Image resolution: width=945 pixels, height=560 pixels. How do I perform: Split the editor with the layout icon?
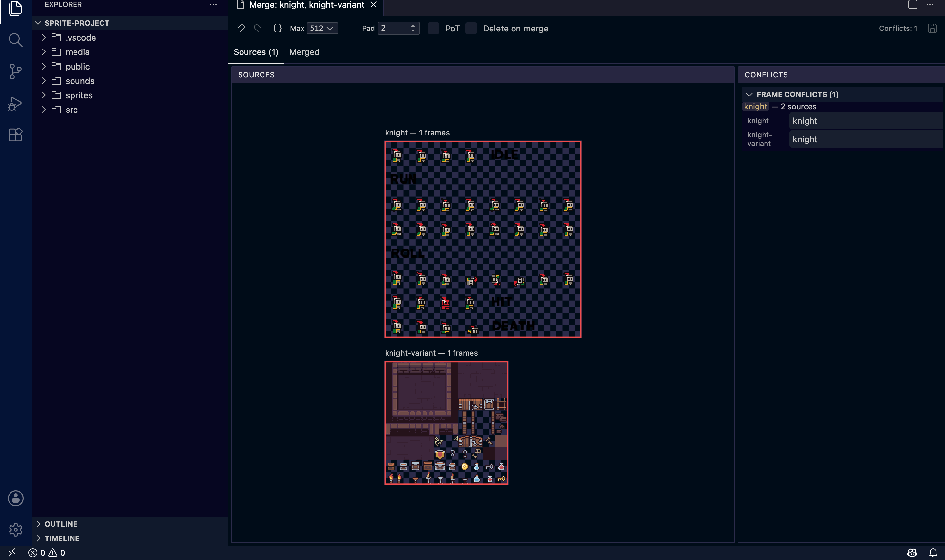[913, 5]
